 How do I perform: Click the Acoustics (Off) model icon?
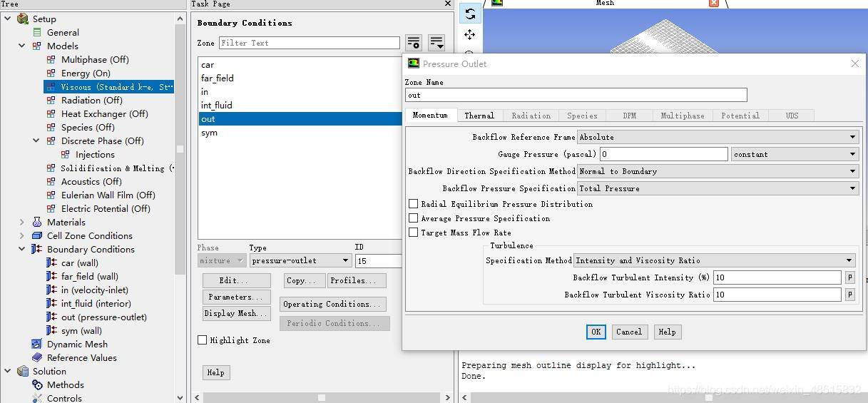coord(51,181)
